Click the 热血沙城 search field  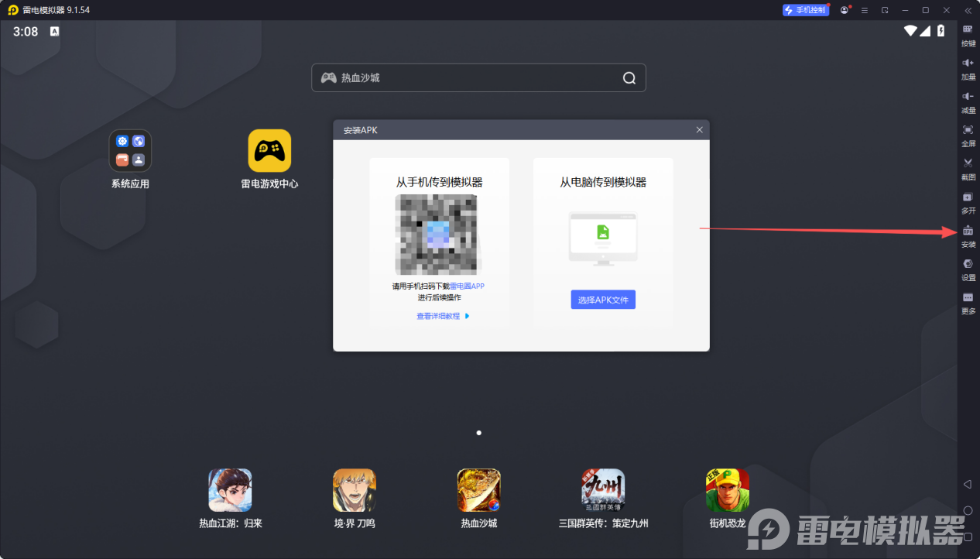pos(478,77)
